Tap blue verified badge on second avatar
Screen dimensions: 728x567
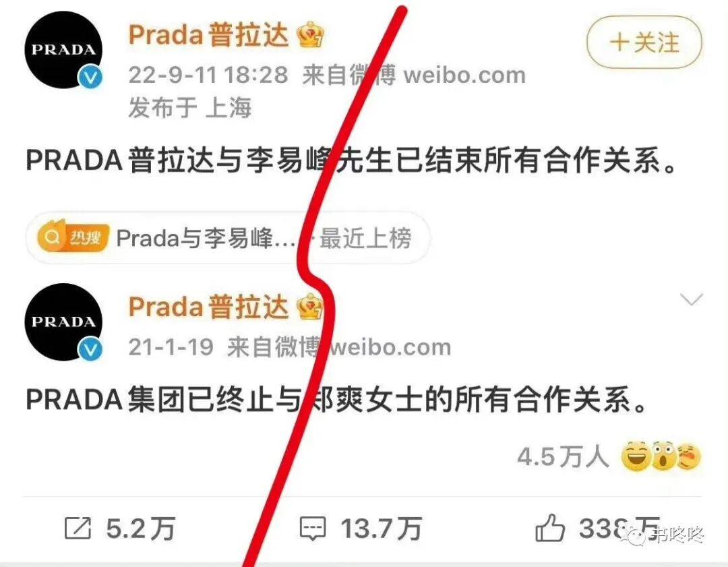coord(90,349)
